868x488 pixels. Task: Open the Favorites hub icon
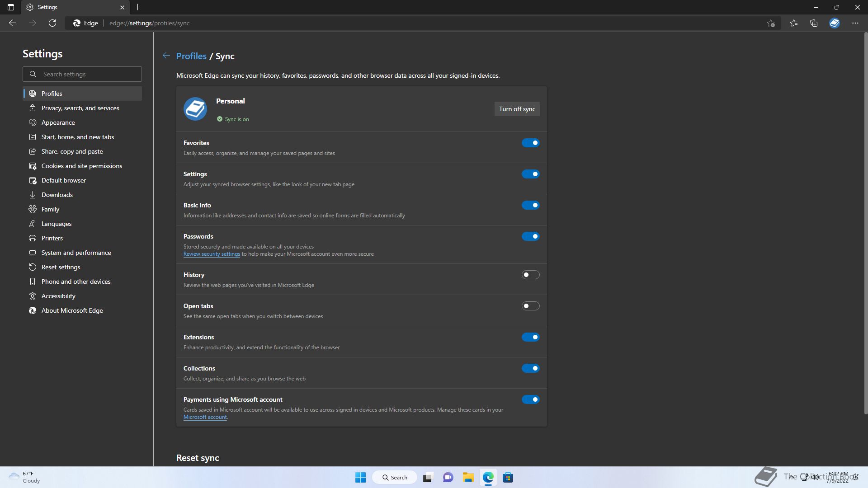(794, 23)
